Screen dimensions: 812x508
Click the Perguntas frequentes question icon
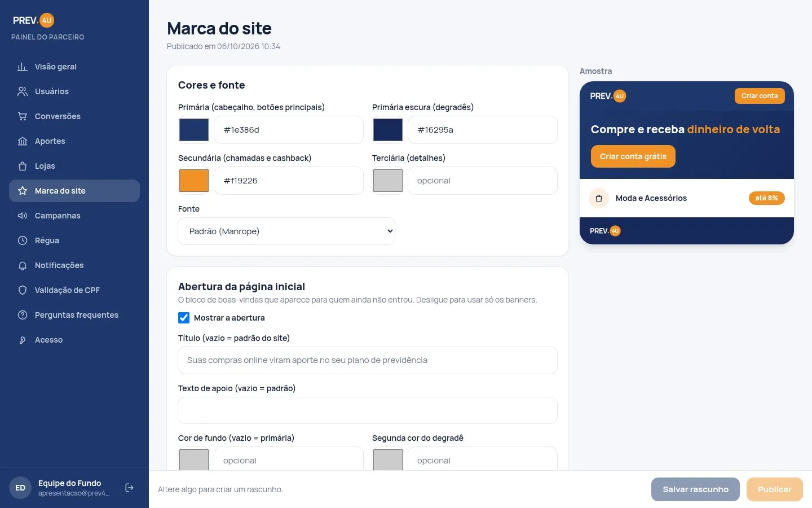23,315
